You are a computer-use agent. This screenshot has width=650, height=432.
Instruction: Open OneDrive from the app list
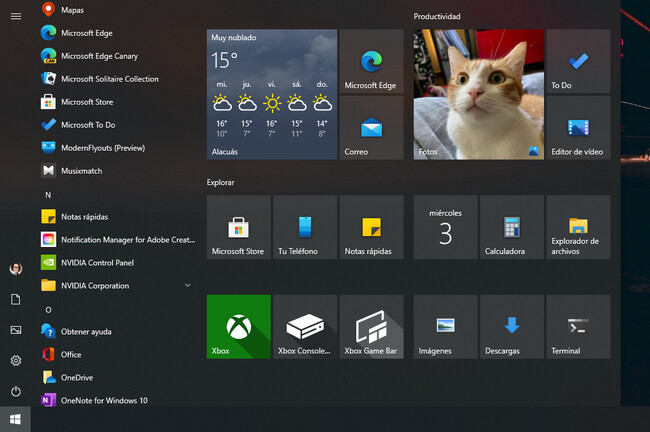point(116,377)
